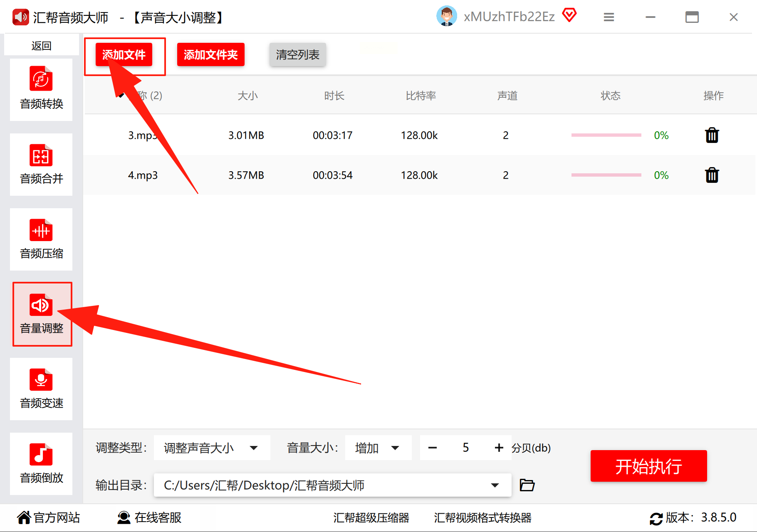Open the 音频倒放 audio reverse tool
This screenshot has height=532, width=757.
coord(41,463)
